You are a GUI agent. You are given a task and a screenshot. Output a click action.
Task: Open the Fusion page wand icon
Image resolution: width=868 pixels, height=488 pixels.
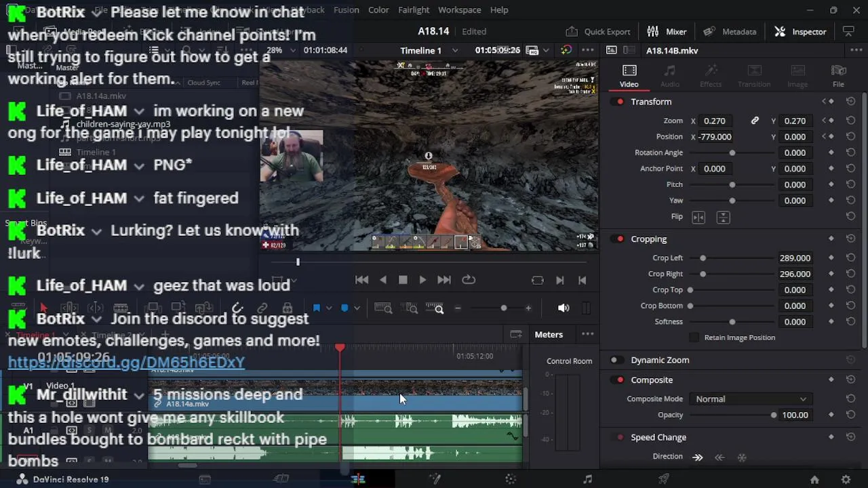[x=435, y=479]
